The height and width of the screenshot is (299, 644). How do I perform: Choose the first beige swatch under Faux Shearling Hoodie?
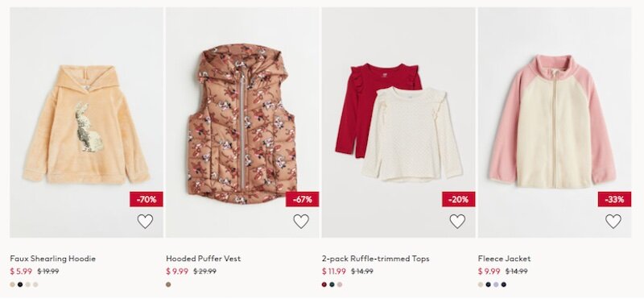[12, 284]
